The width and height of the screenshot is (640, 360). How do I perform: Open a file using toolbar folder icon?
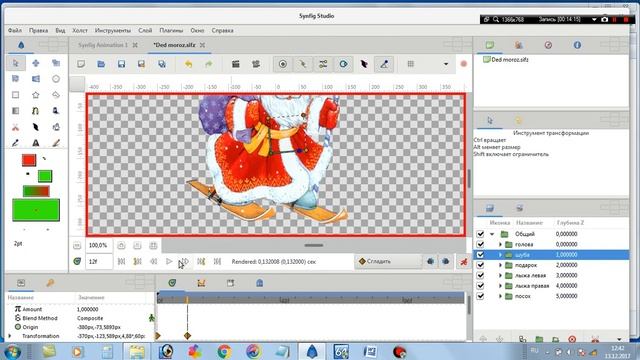pos(101,64)
